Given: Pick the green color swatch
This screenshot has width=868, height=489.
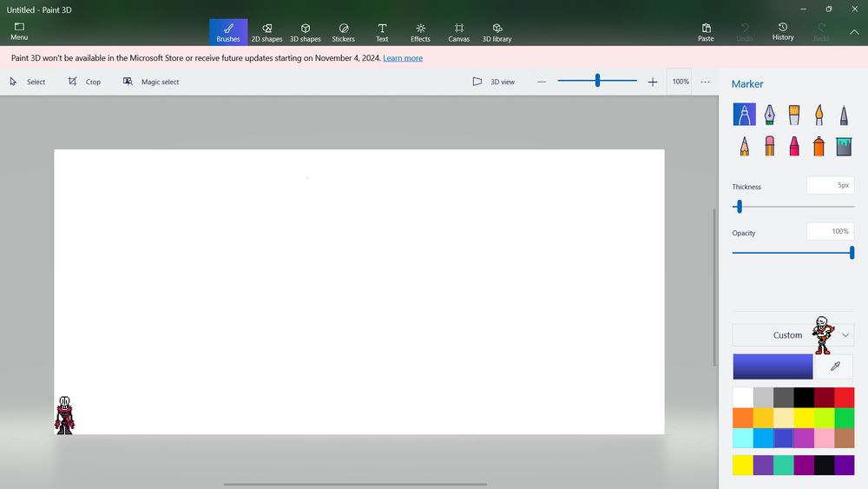Looking at the screenshot, I should (845, 418).
